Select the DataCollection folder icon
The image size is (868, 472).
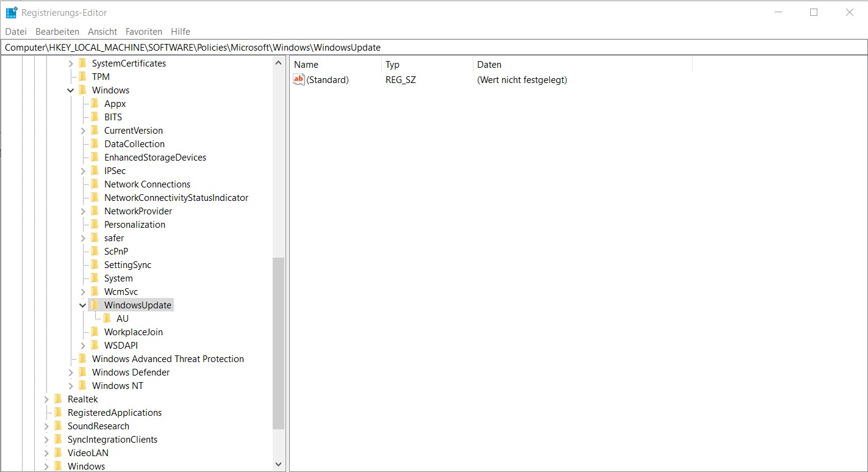pos(95,143)
